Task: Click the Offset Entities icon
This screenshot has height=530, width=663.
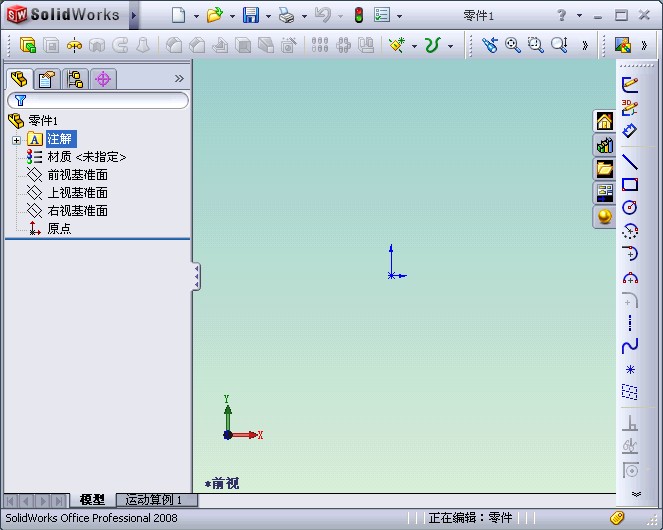Action: click(630, 470)
